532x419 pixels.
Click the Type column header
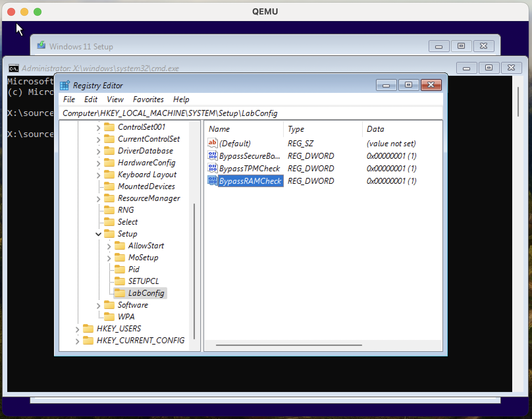pos(323,129)
